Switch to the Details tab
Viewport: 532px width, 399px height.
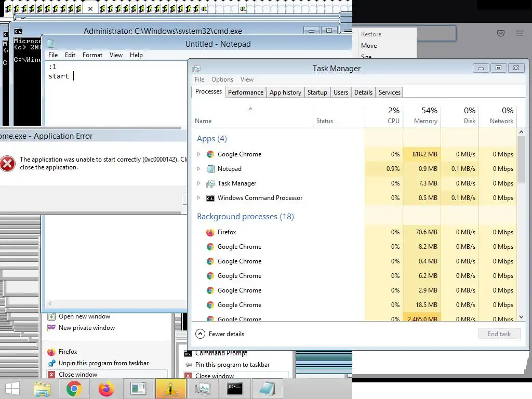coord(363,92)
